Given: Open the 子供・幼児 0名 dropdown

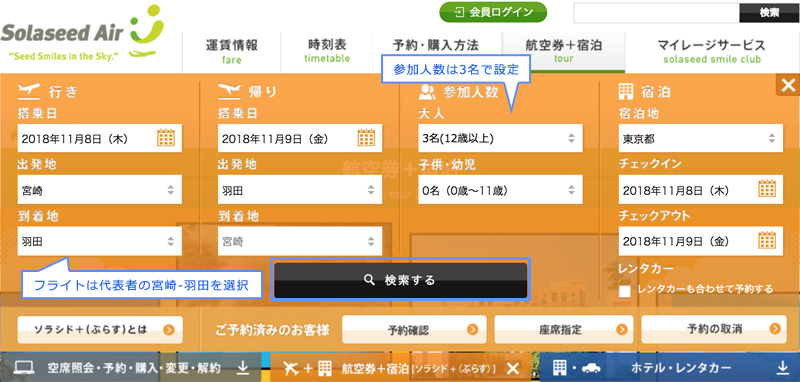Looking at the screenshot, I should [501, 190].
